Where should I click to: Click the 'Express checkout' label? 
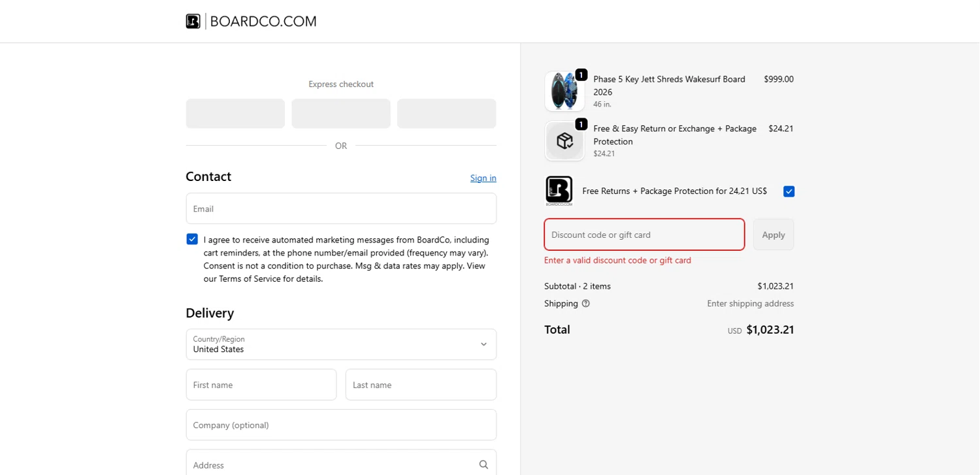click(x=341, y=84)
